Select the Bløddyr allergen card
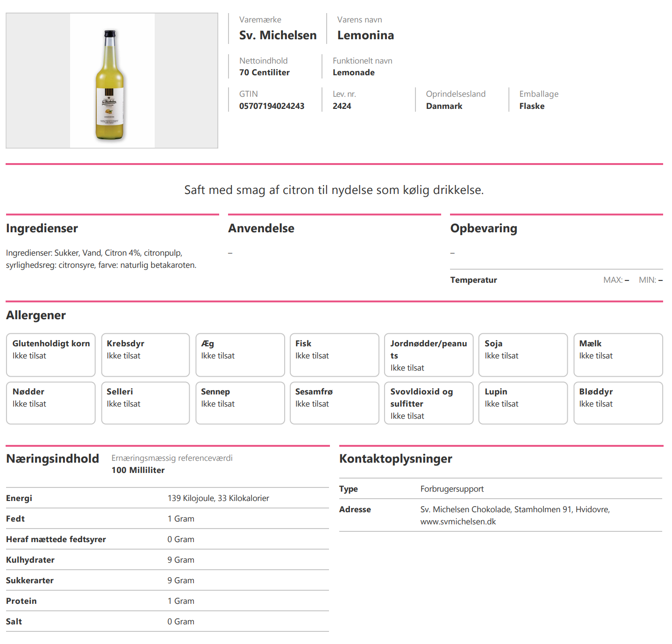 [618, 402]
